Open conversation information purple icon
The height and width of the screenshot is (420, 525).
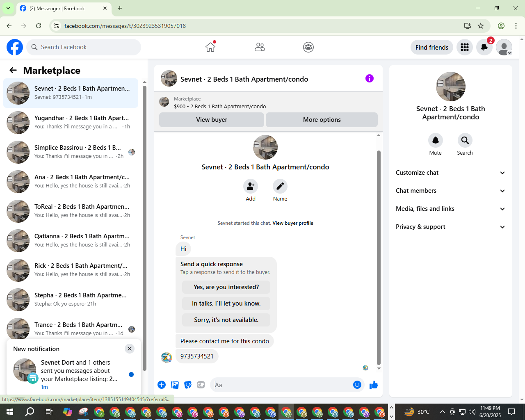[370, 78]
